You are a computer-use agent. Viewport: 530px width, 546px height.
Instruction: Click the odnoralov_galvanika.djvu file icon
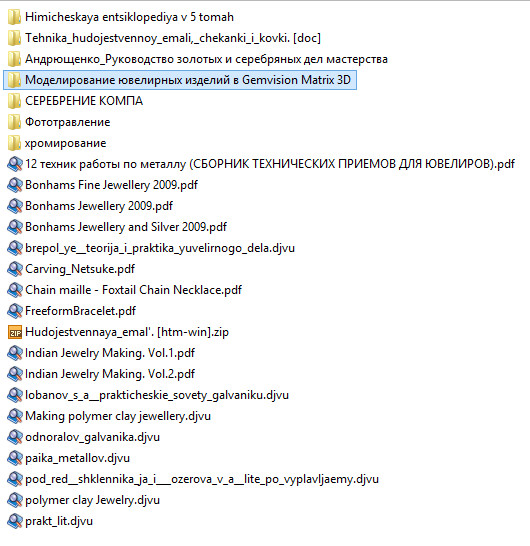coord(15,437)
